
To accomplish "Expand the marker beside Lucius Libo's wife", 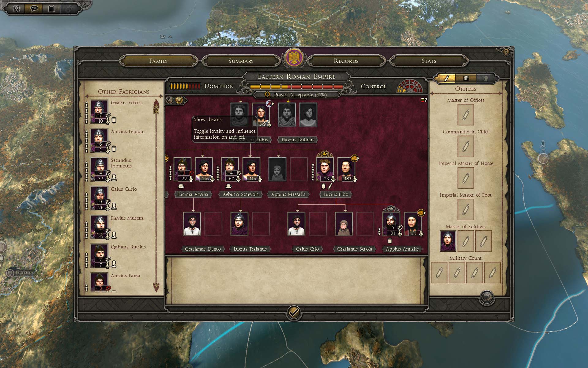I will (355, 158).
